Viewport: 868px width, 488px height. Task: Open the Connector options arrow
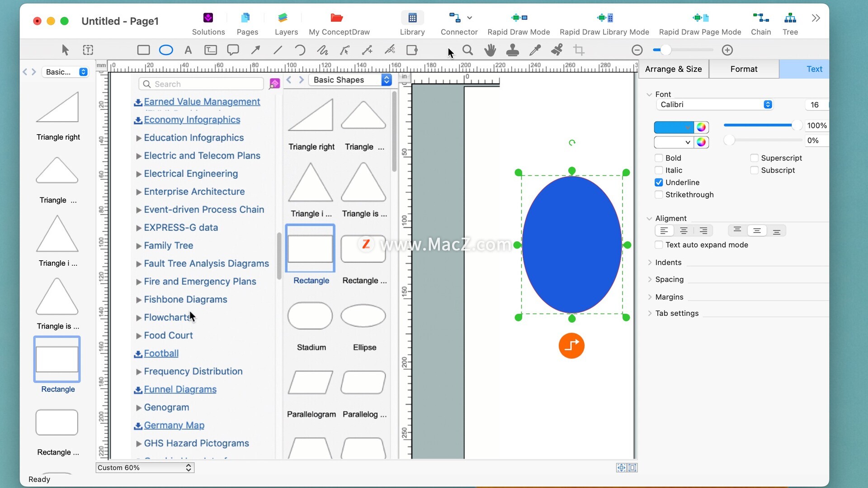pos(470,18)
